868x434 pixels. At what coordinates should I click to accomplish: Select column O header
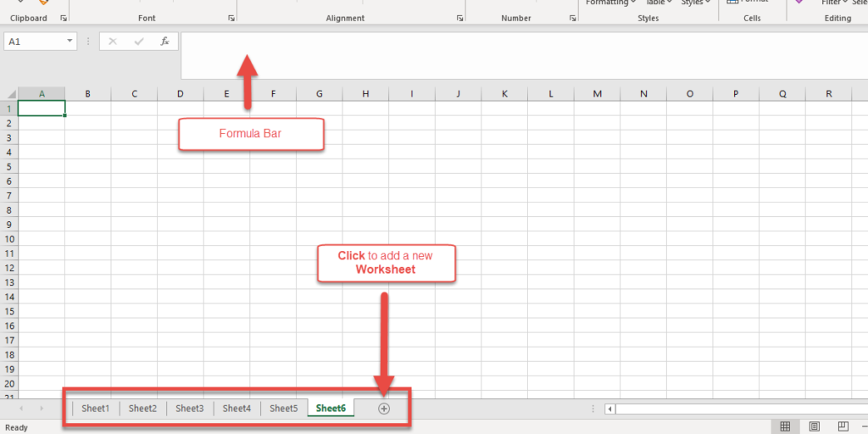click(x=690, y=94)
